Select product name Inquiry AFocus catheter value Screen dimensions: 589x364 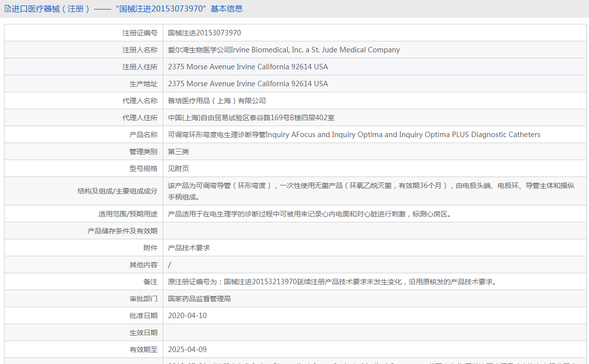[x=354, y=135]
